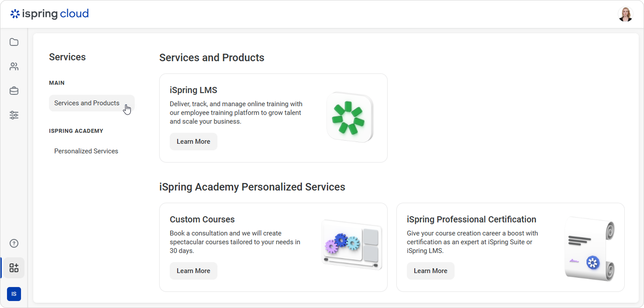Click Learn More under Custom Courses
The width and height of the screenshot is (644, 308).
(193, 271)
